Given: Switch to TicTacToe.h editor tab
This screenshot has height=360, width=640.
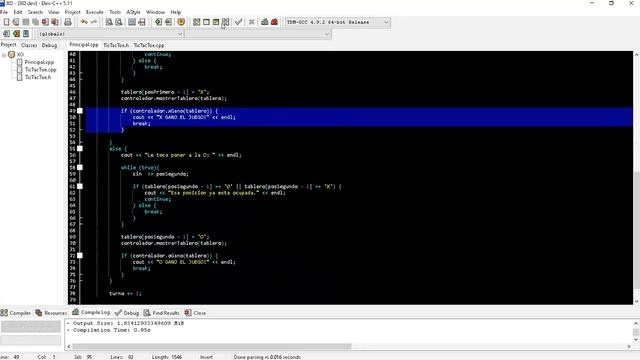Looking at the screenshot, I should (116, 45).
